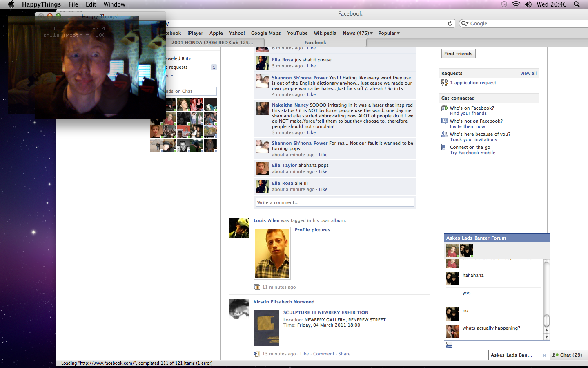The width and height of the screenshot is (588, 368).
Task: Open the Chat (29) list
Action: tap(568, 355)
